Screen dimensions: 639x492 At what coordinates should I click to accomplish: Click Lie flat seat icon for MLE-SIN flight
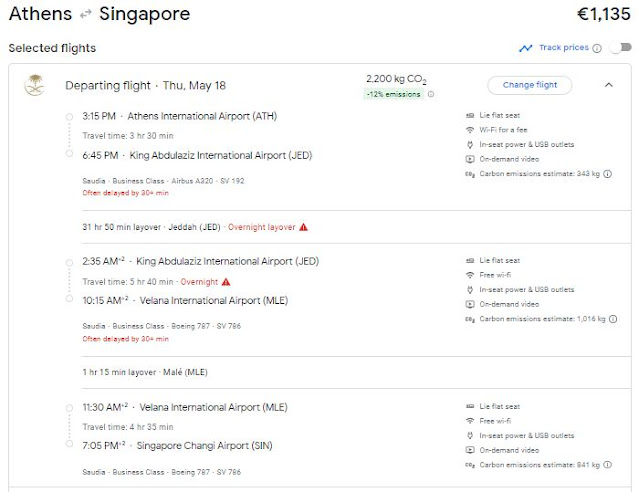pos(470,406)
